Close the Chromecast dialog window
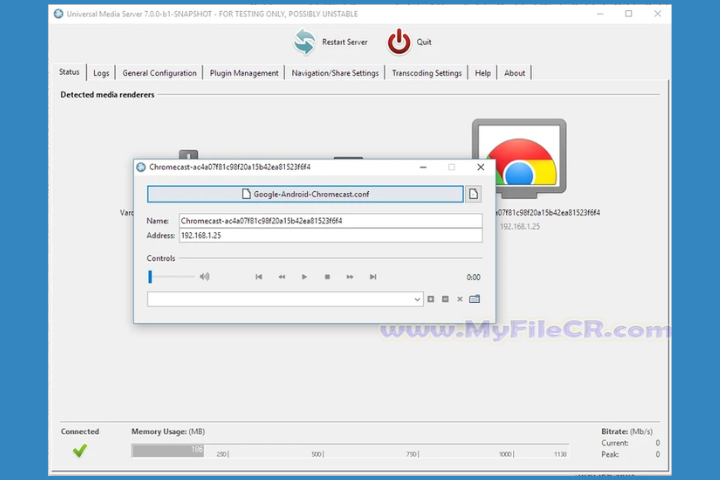The image size is (720, 480). tap(480, 167)
